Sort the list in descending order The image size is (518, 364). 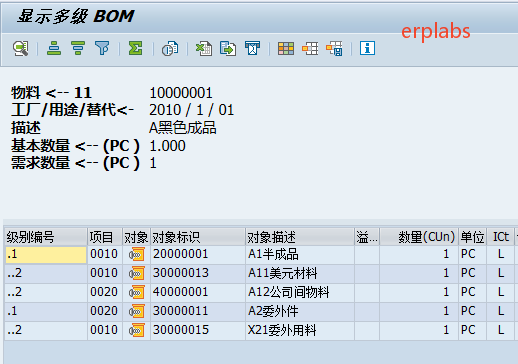pyautogui.click(x=78, y=49)
